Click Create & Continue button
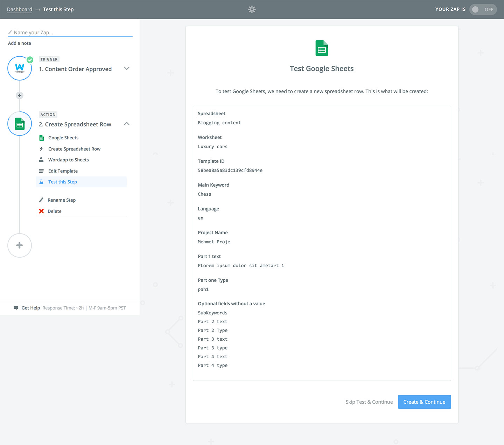Viewport: 504px width, 445px height. 424,402
